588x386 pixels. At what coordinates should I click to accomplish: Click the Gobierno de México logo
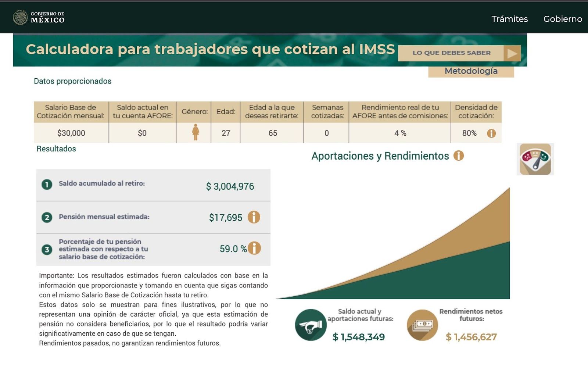point(39,17)
